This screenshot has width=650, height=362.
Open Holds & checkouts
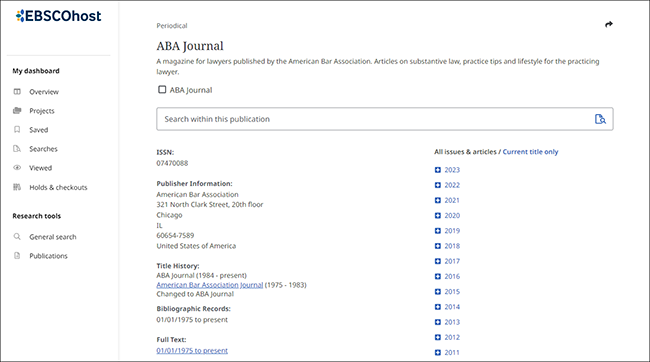pyautogui.click(x=58, y=187)
